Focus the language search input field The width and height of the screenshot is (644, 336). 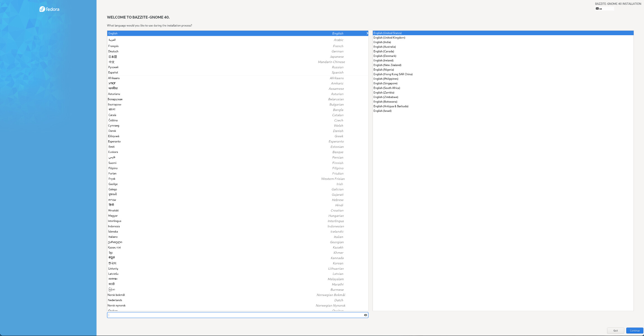pos(237,315)
